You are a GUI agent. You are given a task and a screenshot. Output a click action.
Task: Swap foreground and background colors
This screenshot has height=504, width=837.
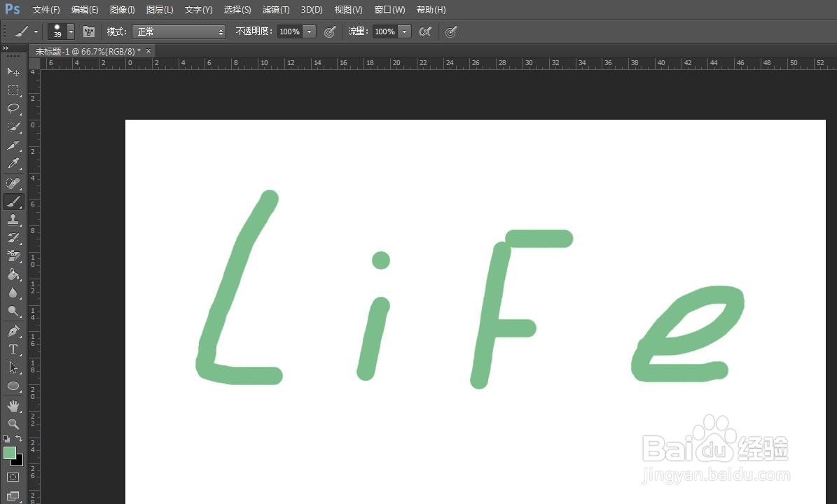[x=19, y=438]
